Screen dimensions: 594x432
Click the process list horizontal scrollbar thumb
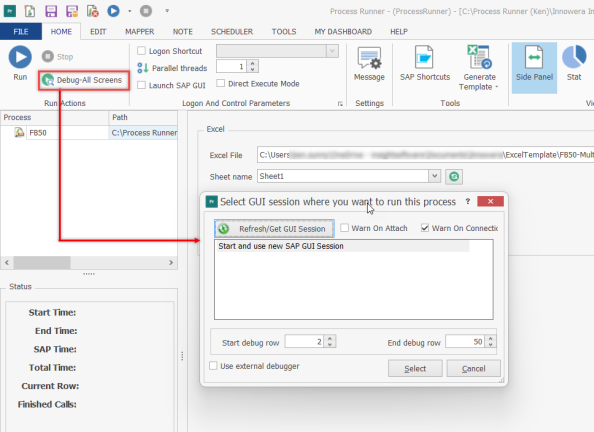click(42, 262)
